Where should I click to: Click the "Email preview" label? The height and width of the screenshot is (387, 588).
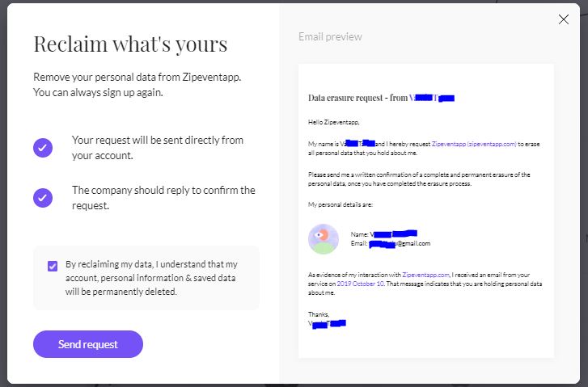330,36
